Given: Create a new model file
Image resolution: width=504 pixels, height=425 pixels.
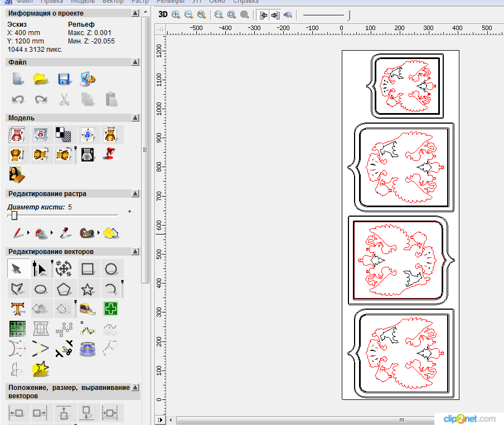Looking at the screenshot, I should (x=18, y=79).
